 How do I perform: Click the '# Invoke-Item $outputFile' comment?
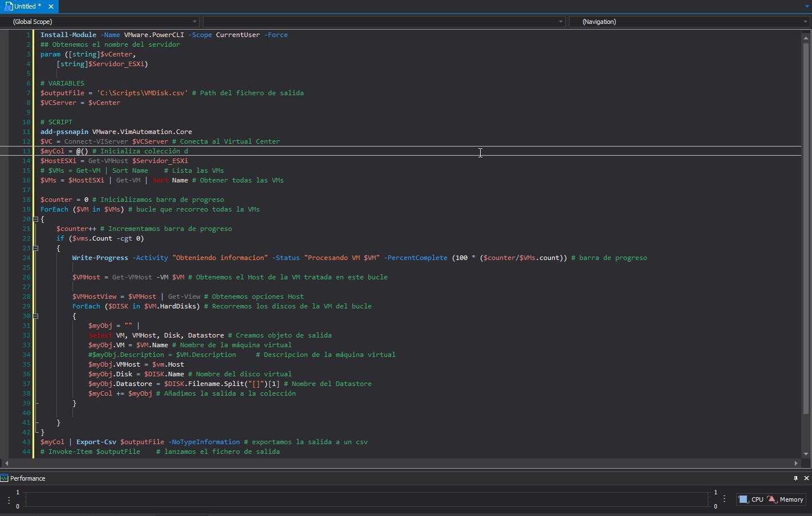90,452
